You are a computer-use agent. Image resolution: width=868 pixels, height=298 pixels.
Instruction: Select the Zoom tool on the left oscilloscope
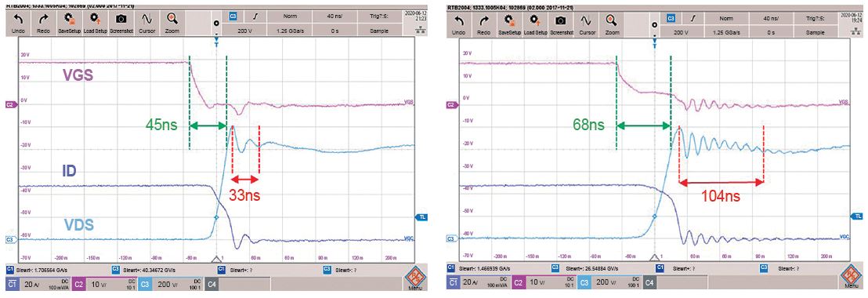pyautogui.click(x=172, y=24)
